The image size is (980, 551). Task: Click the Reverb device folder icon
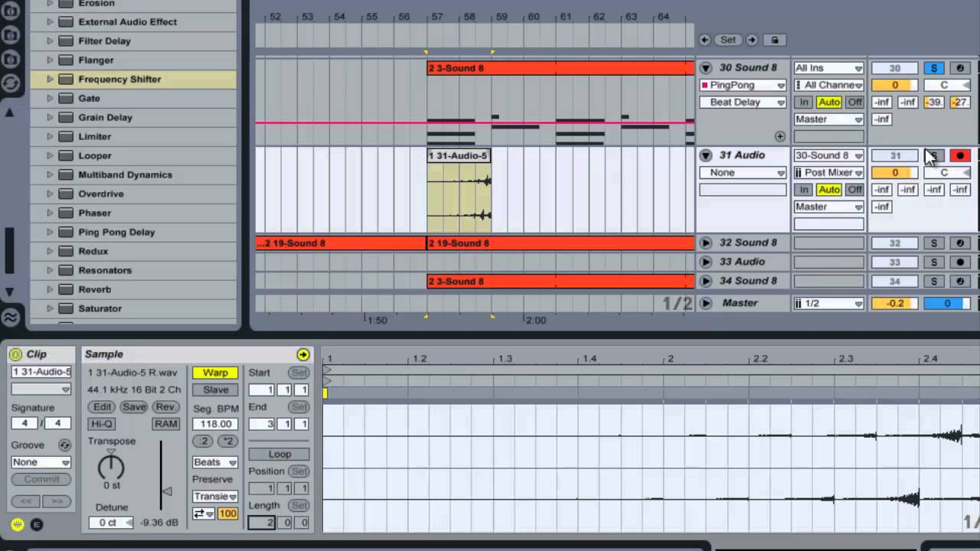(66, 289)
